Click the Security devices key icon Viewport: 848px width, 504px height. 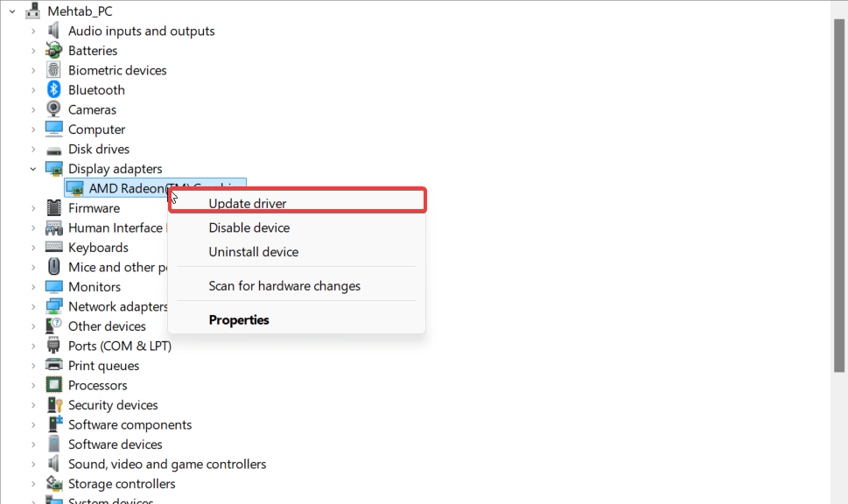(53, 405)
